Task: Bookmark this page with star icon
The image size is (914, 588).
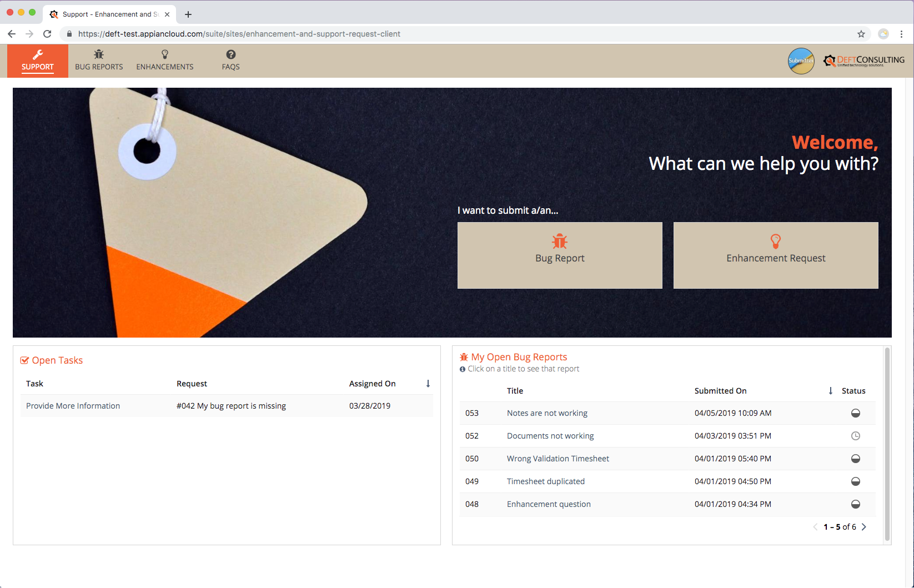Action: coord(861,34)
